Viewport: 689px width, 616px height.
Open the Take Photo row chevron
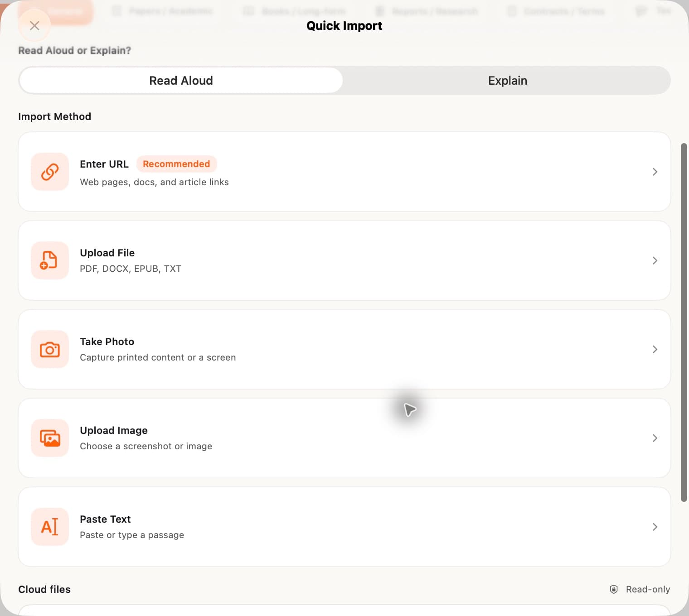point(655,349)
